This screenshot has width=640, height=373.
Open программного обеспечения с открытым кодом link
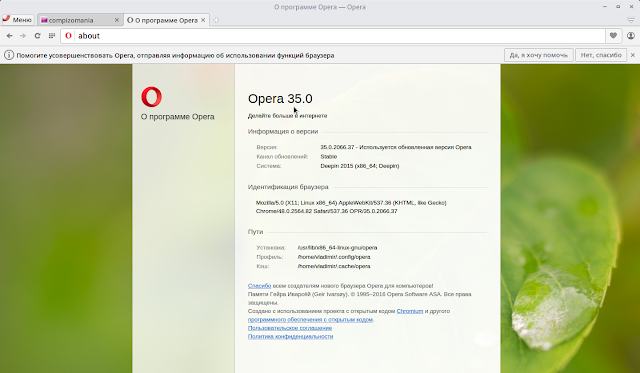point(310,320)
